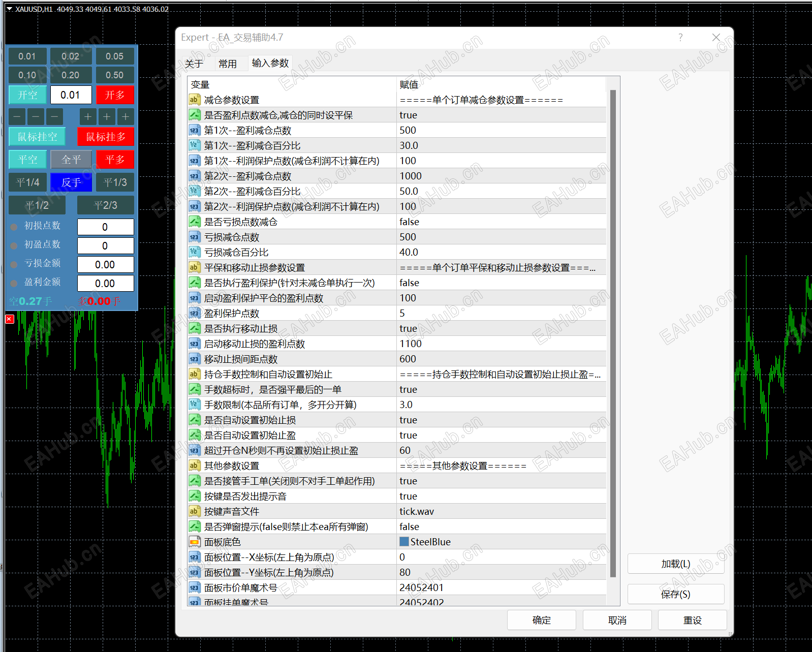Switch to the 常用 tab
Screen dimensions: 812x652
(x=227, y=64)
